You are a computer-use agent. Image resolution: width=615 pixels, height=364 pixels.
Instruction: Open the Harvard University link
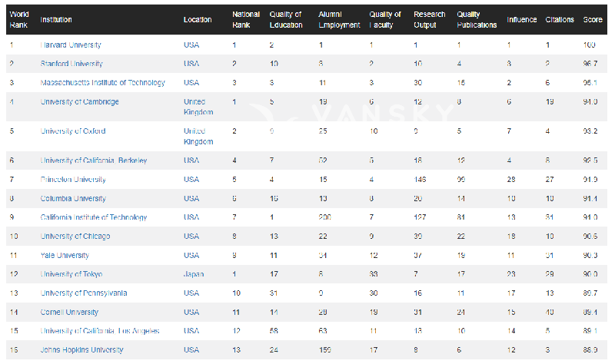coord(71,45)
